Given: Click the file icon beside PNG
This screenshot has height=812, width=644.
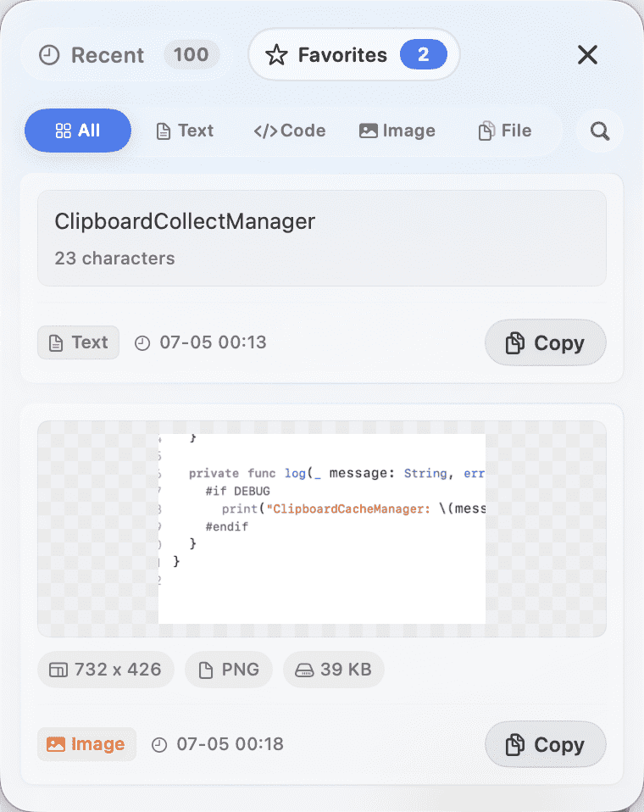Looking at the screenshot, I should click(x=206, y=670).
